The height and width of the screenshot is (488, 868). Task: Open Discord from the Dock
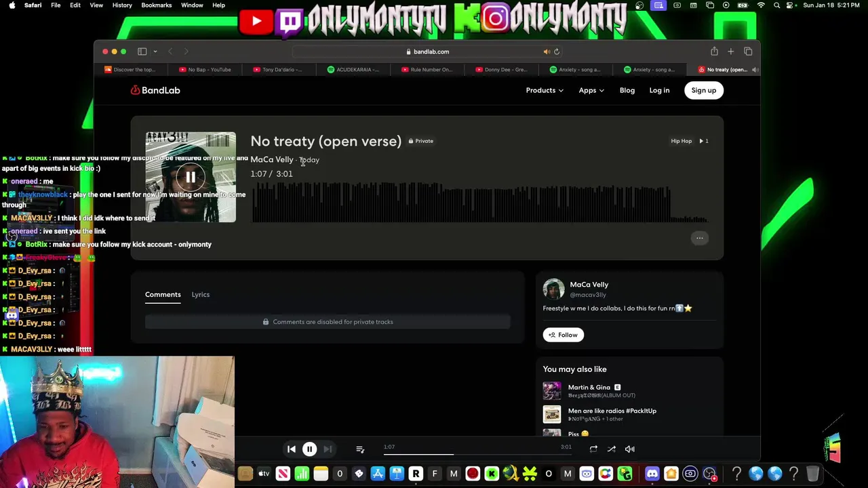[652, 474]
